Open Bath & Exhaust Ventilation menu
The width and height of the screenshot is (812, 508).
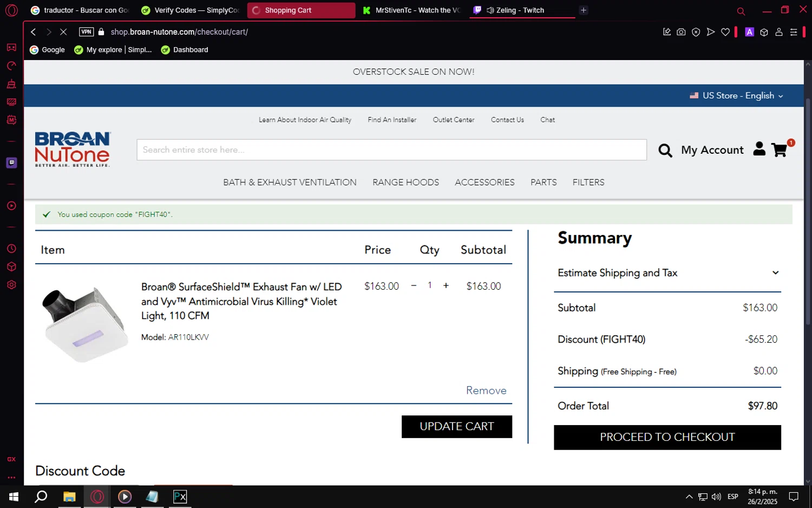(290, 183)
